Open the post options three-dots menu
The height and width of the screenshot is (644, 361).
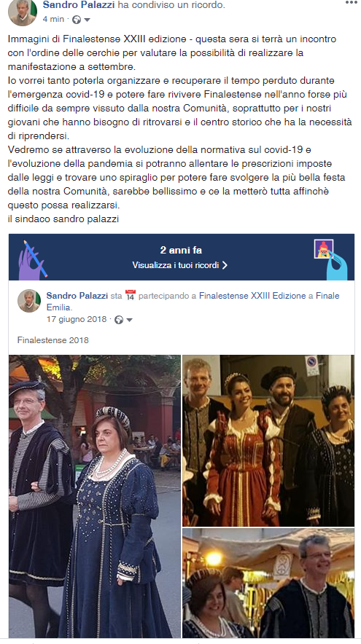[x=351, y=2]
